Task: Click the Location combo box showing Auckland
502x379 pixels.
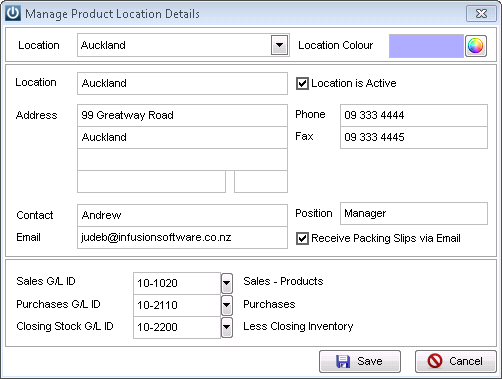Action: point(183,45)
